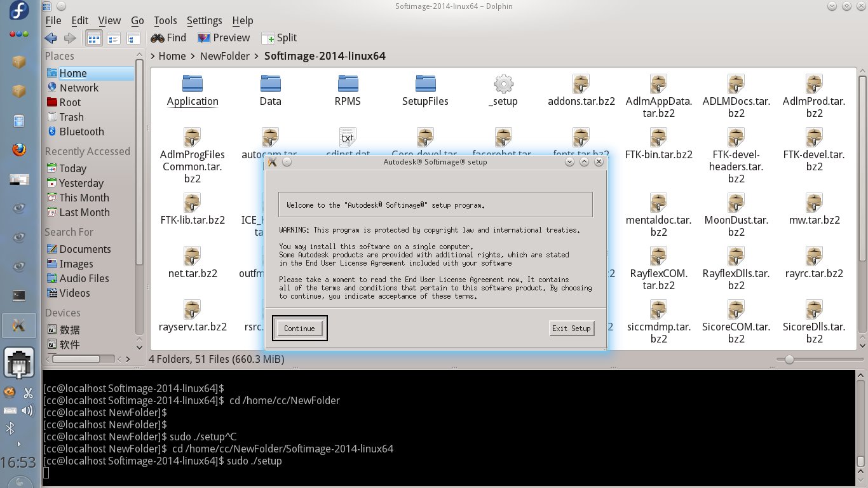This screenshot has height=488, width=868.
Task: Select RayflexCOM.tar.bz2 archive icon
Action: pyautogui.click(x=659, y=256)
